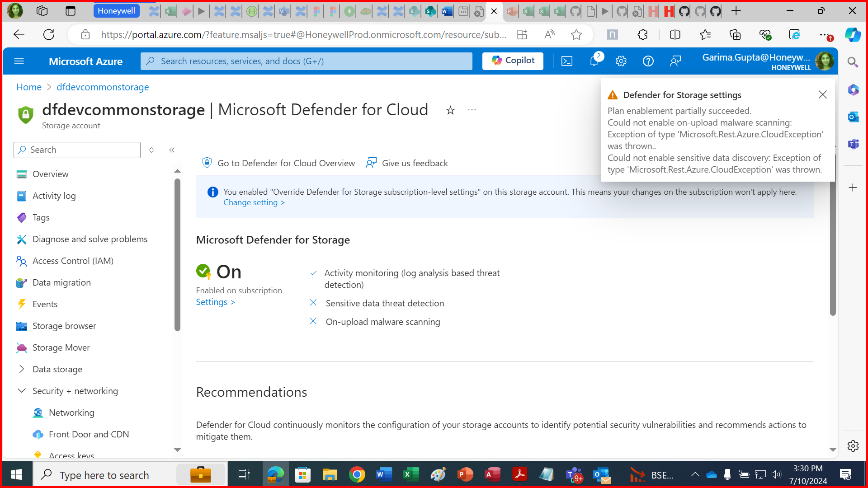The width and height of the screenshot is (868, 488).
Task: Open the feedback icon in Azure header
Action: tap(675, 61)
